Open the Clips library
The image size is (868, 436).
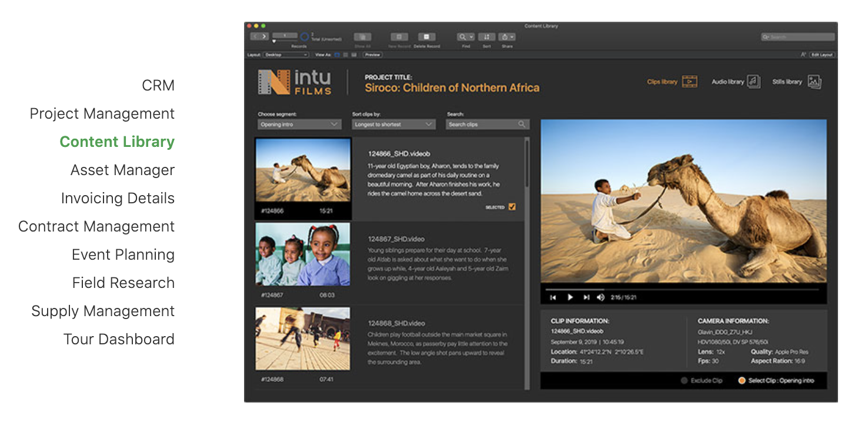(x=670, y=82)
